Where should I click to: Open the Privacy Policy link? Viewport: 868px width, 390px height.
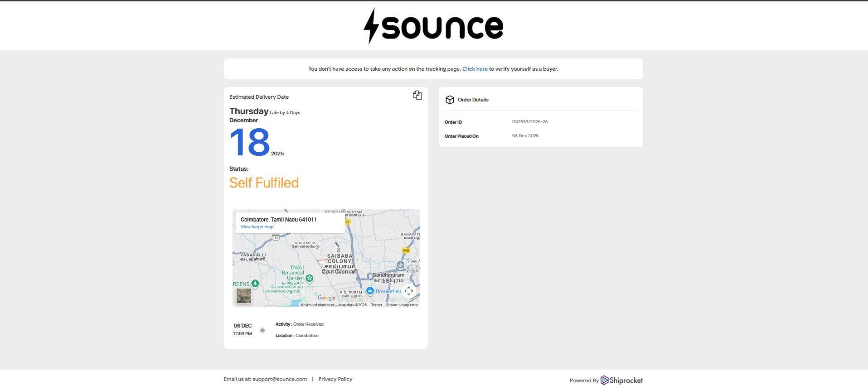coord(335,380)
